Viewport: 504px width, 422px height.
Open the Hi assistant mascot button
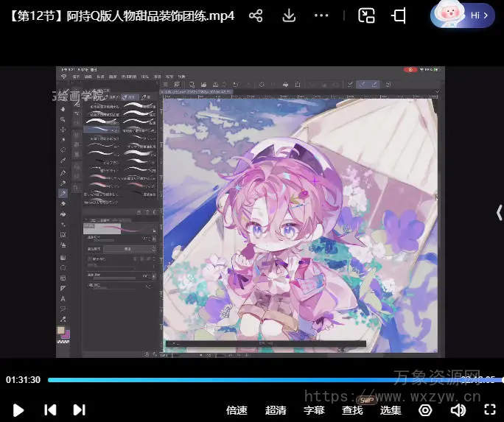(463, 15)
